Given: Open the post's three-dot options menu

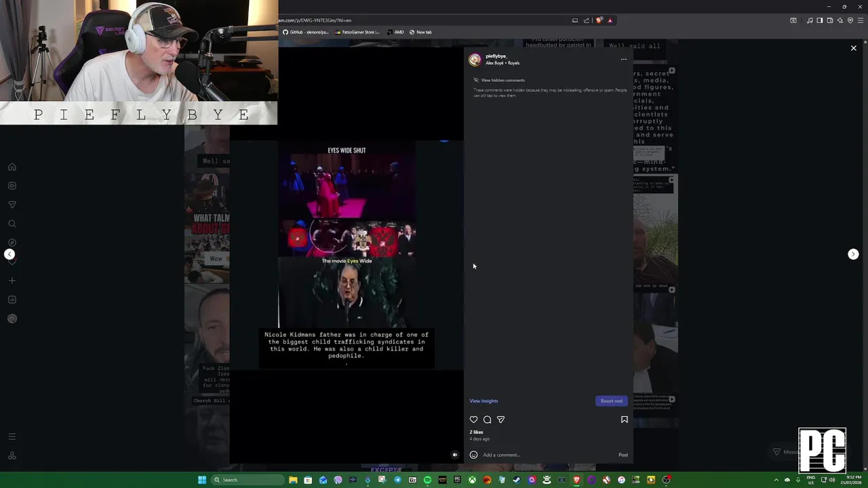Looking at the screenshot, I should pyautogui.click(x=624, y=59).
